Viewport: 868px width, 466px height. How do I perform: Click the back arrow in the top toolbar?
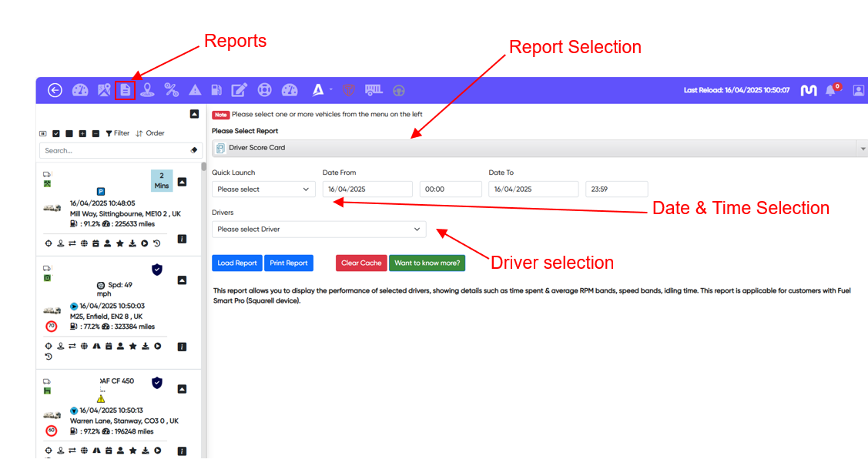pyautogui.click(x=55, y=90)
